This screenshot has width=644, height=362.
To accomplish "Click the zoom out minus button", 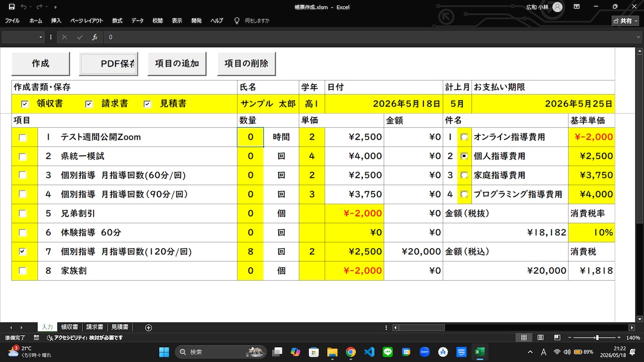I will [x=570, y=338].
